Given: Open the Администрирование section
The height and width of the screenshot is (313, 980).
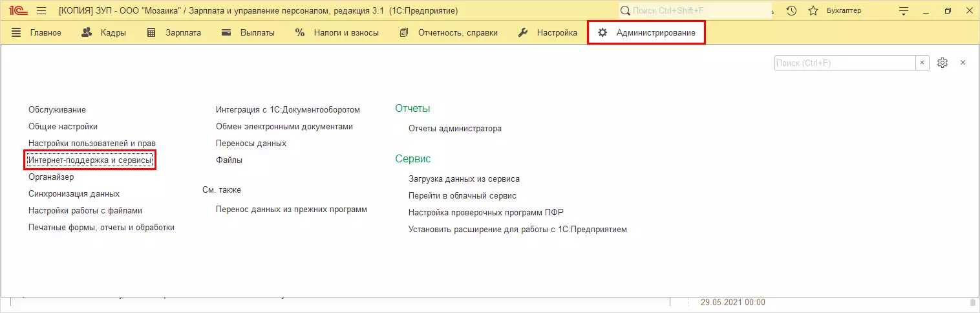Looking at the screenshot, I should (646, 32).
